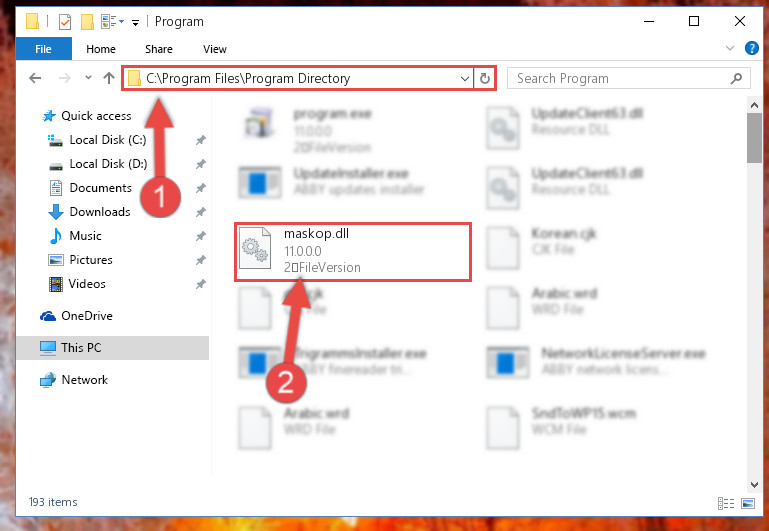Select This PC in navigation pane
The width and height of the screenshot is (769, 531).
pyautogui.click(x=112, y=348)
